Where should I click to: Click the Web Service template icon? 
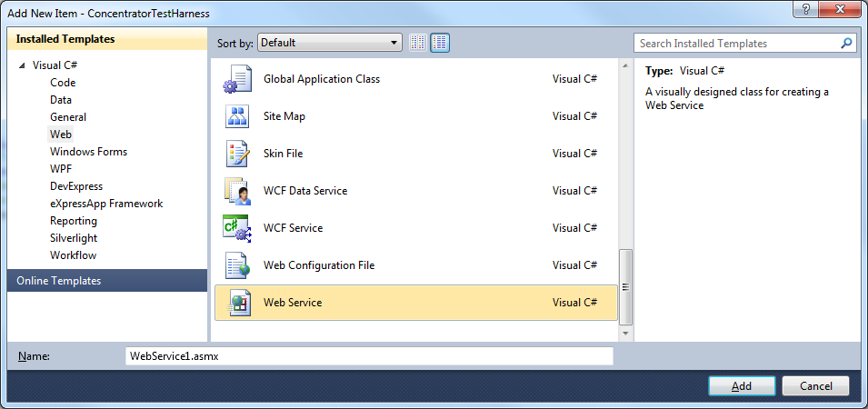coord(236,303)
